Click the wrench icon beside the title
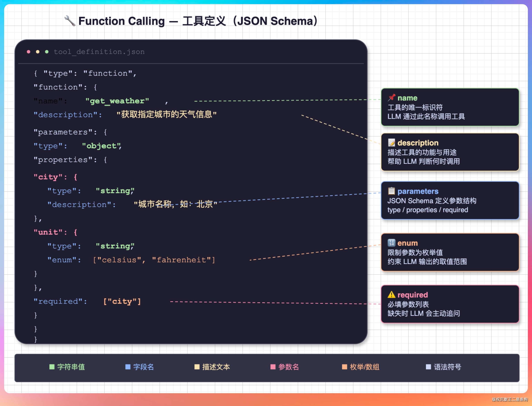Image resolution: width=532 pixels, height=406 pixels. click(x=70, y=21)
